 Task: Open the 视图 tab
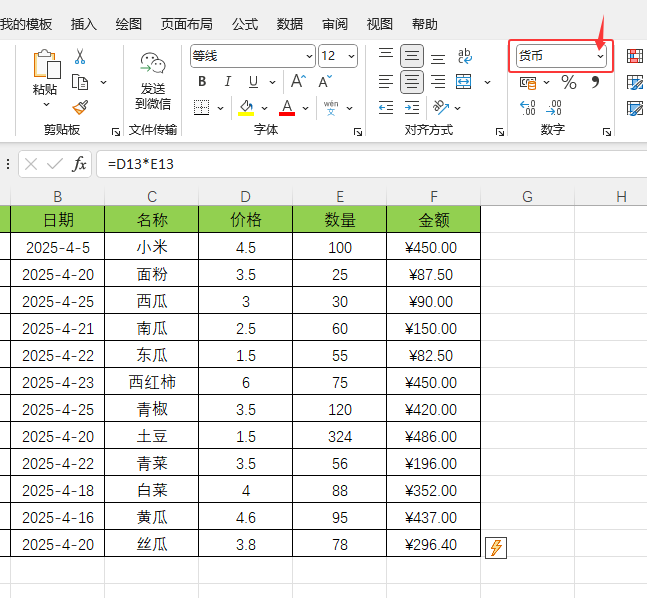[380, 24]
